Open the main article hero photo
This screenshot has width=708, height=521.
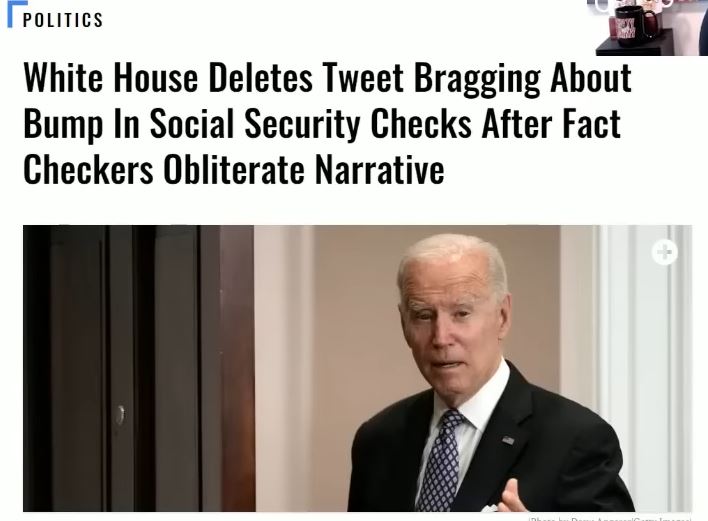(357, 368)
